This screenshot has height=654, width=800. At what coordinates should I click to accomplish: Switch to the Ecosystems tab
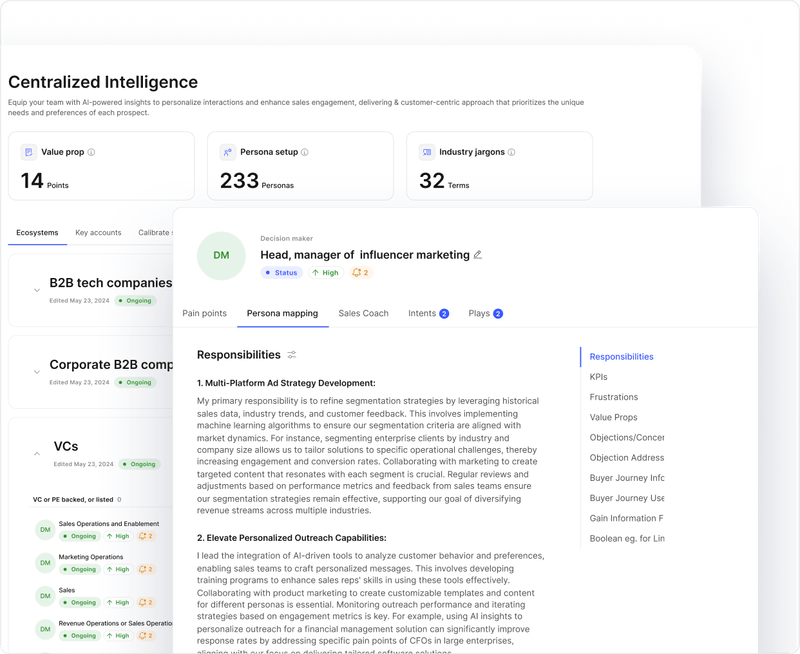[x=37, y=233]
